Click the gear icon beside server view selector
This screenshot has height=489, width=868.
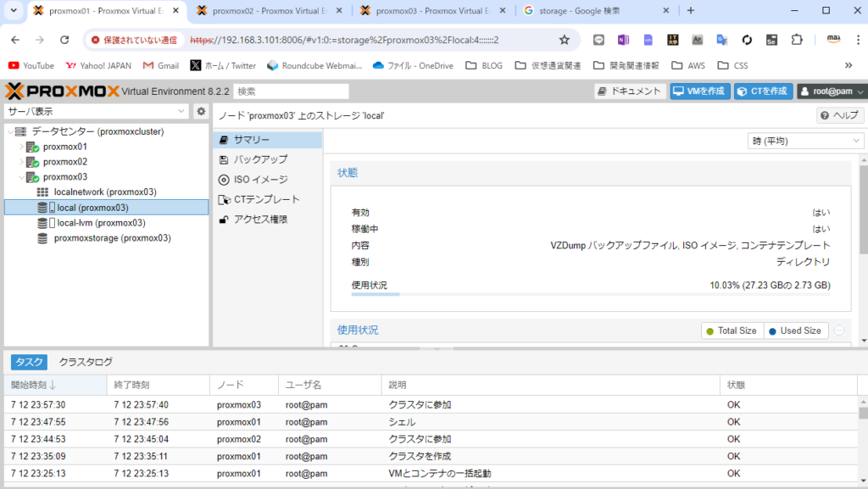201,112
